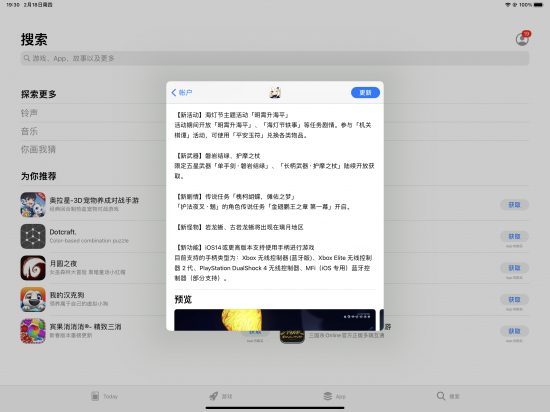Open the 我的汉克狗 app icon
The width and height of the screenshot is (550, 412).
33,299
